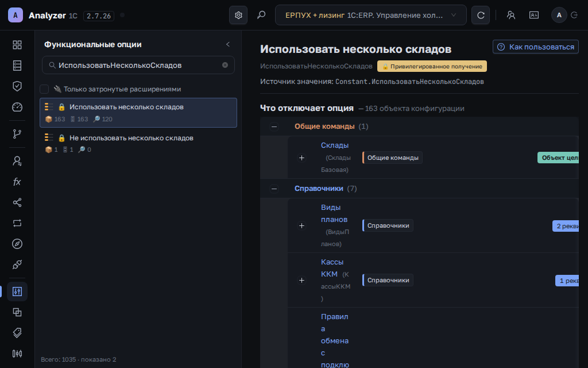Open the plug connector icon in sidebar
This screenshot has width=588, height=368.
coord(17,264)
